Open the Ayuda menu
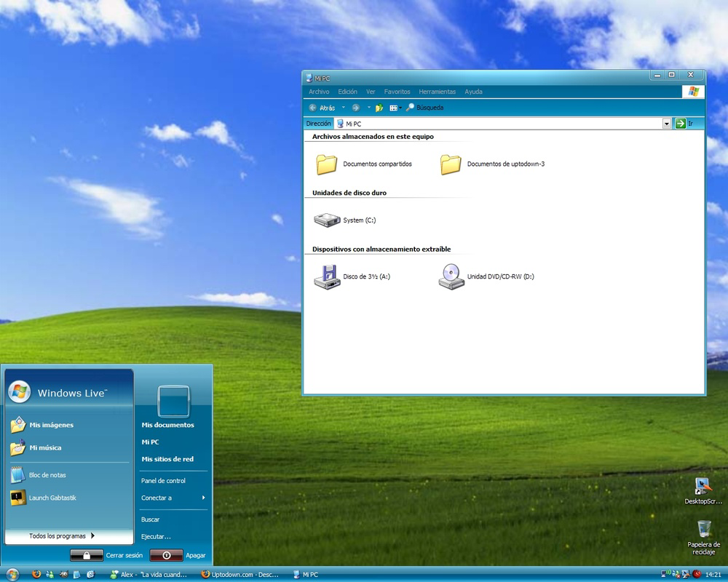 [474, 92]
